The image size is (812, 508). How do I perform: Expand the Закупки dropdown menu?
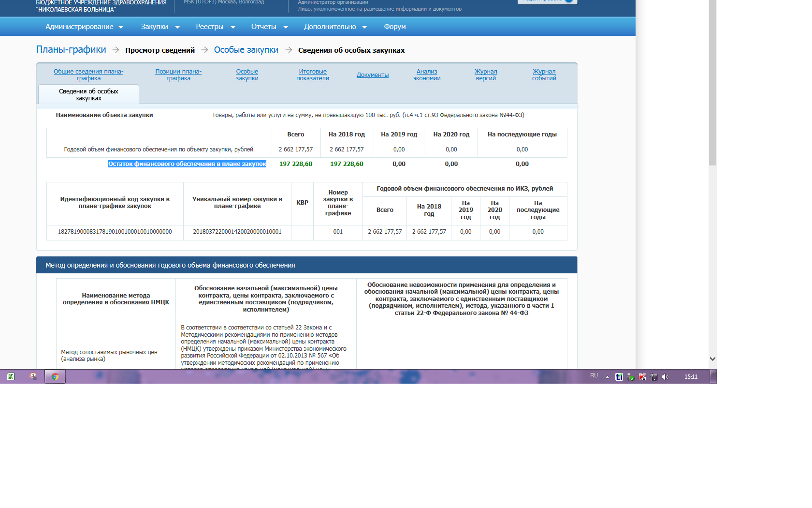[160, 27]
